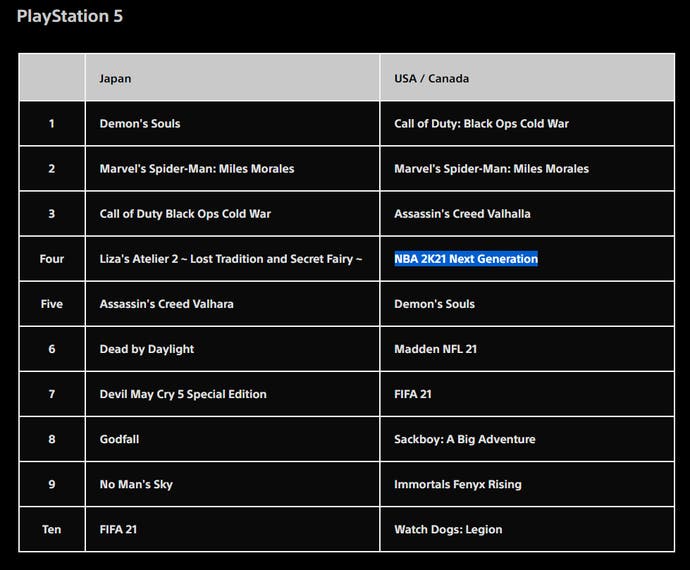
Task: Select the Dead by Daylight cell
Action: click(232, 349)
